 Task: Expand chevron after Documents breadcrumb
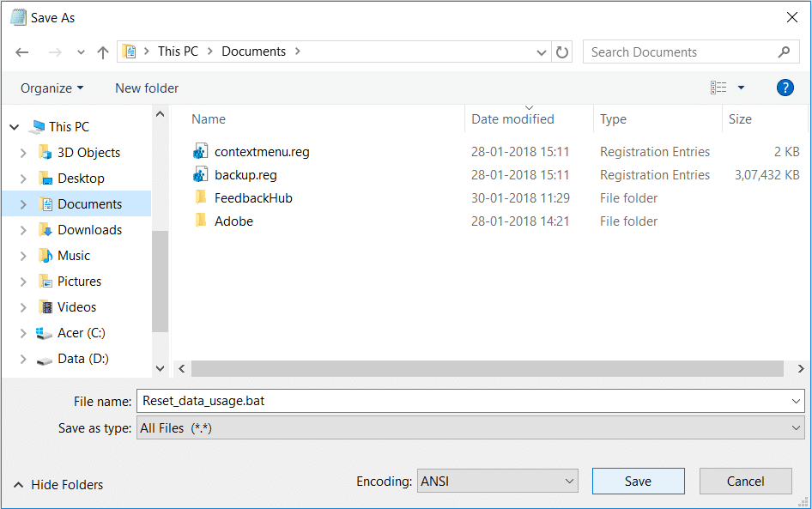(298, 52)
